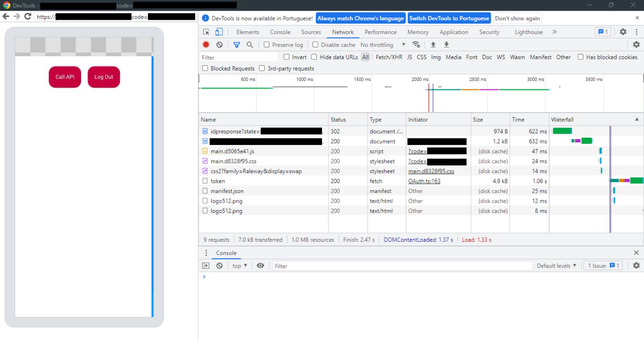Switch to the Performance tab
Screen dimensions: 644x362
pos(380,32)
